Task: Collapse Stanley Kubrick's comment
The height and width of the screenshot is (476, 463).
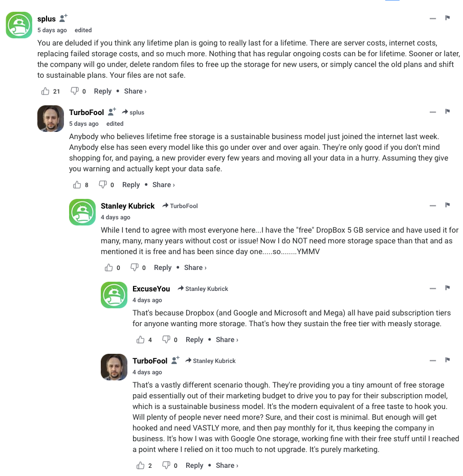Action: pos(433,206)
